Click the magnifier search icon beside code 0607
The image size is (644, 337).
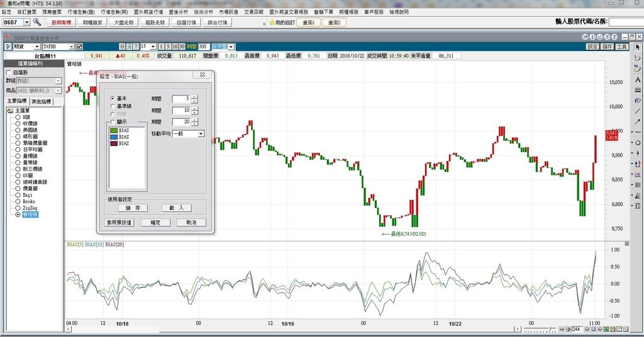[x=37, y=22]
